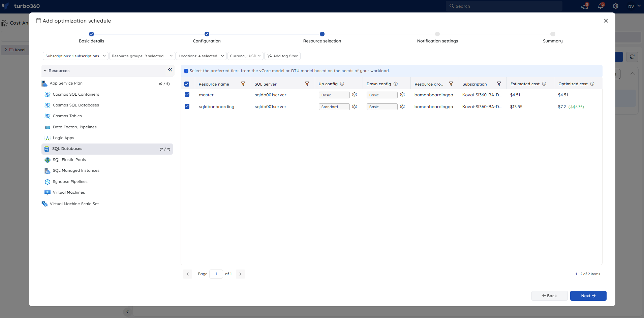Click Add tag filter button
644x318 pixels.
282,56
